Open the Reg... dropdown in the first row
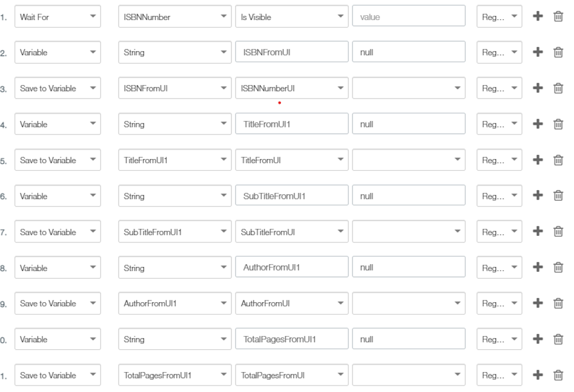The width and height of the screenshot is (574, 392). [499, 16]
